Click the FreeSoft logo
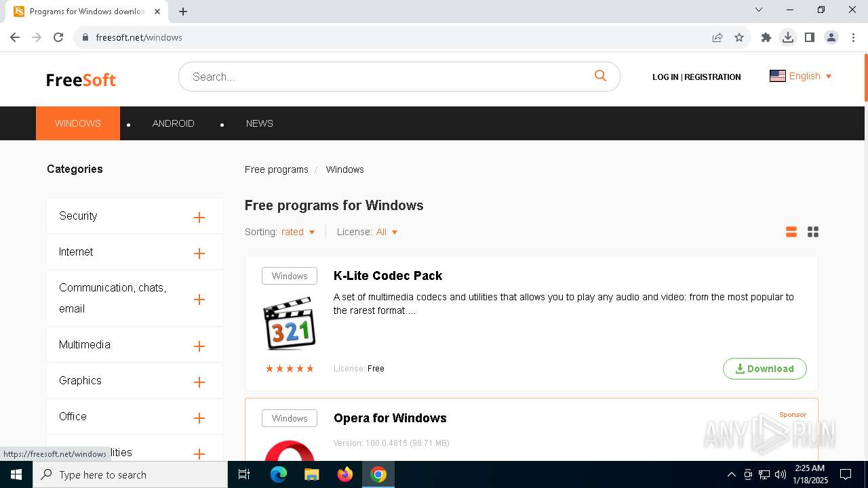 click(x=81, y=80)
